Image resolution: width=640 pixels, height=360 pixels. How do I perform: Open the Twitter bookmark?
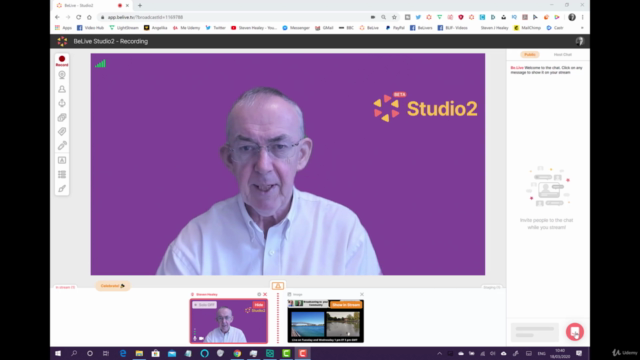[216, 28]
